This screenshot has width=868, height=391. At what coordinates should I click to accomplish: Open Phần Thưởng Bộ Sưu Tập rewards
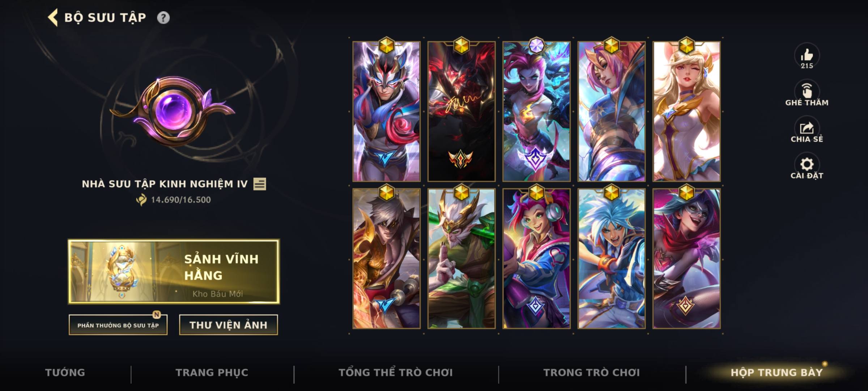[118, 325]
